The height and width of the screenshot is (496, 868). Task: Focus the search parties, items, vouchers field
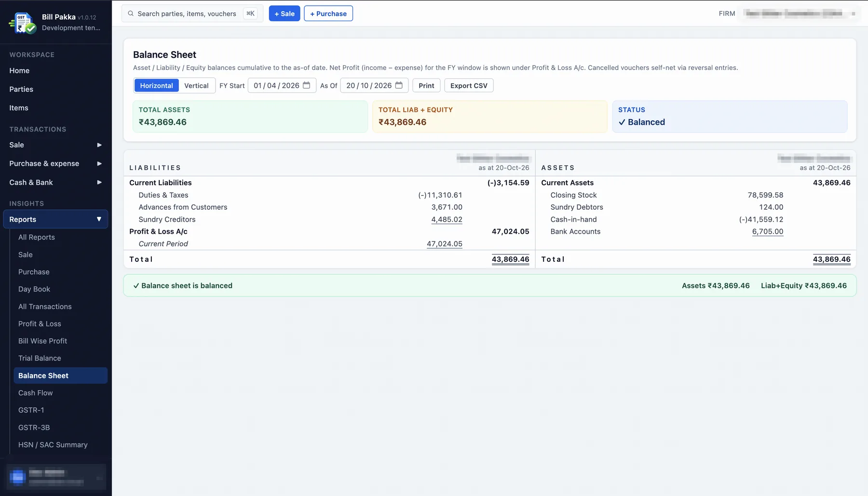(192, 13)
